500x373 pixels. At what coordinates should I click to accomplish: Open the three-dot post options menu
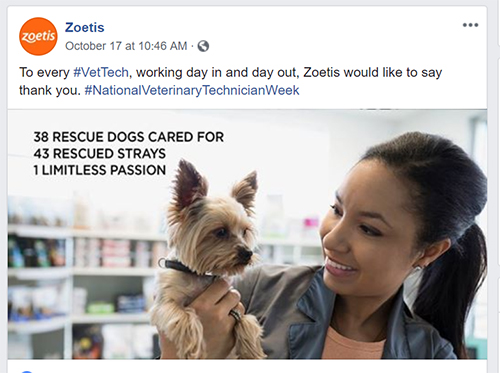[x=470, y=25]
